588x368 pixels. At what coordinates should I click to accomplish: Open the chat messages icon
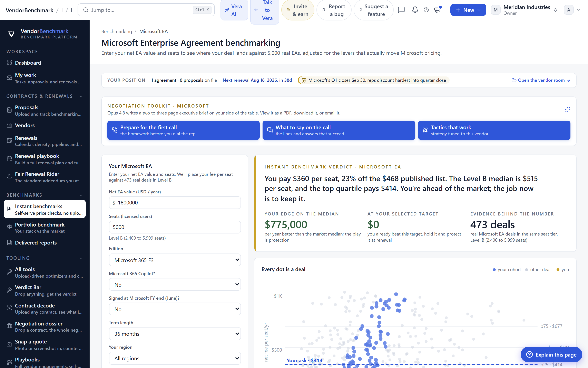401,10
